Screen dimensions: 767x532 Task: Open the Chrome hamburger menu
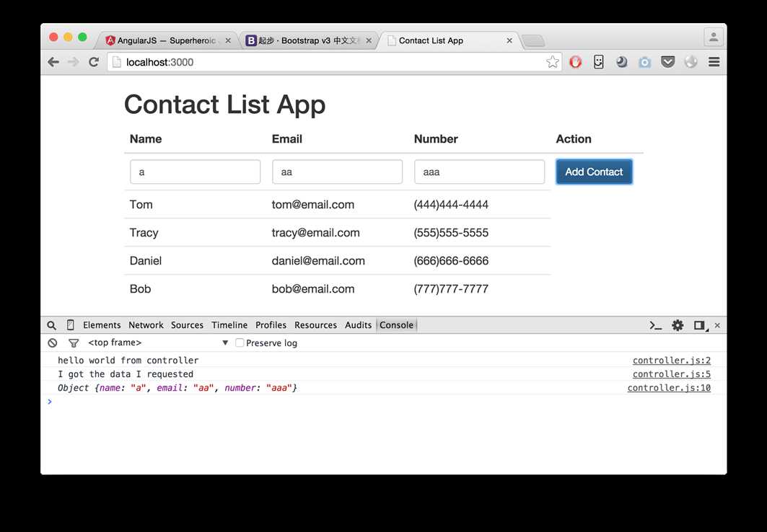(714, 62)
